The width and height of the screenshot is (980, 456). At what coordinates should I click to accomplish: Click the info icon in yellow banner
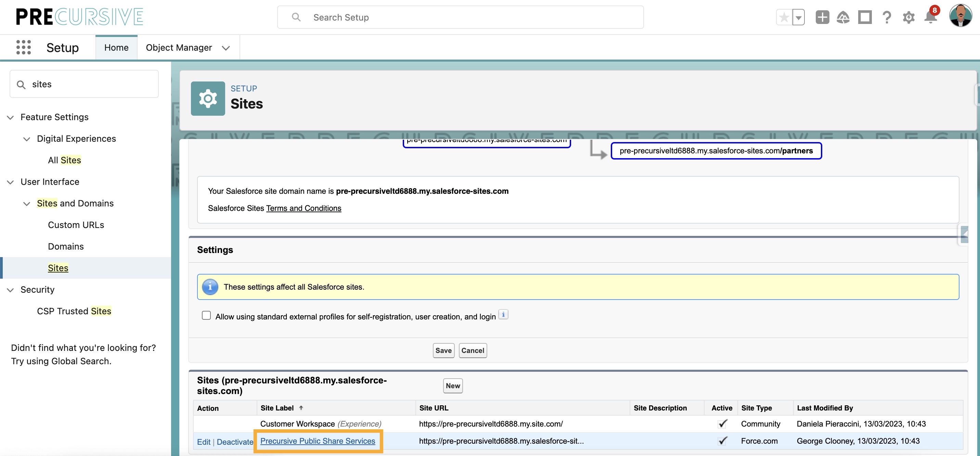[x=210, y=287]
